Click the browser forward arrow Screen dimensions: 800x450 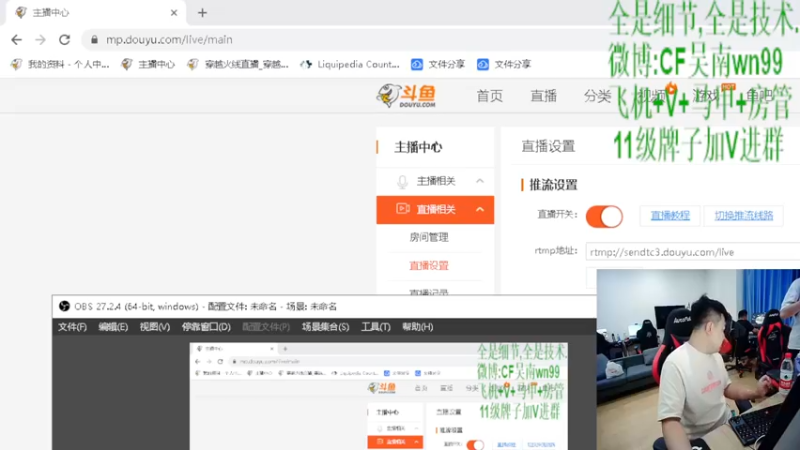click(x=40, y=39)
